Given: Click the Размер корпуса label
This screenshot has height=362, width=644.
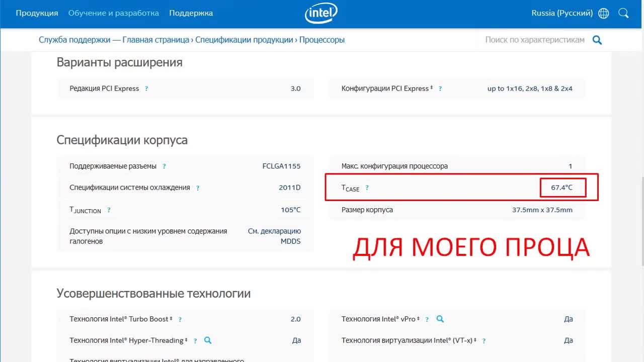Looking at the screenshot, I should pos(367,210).
